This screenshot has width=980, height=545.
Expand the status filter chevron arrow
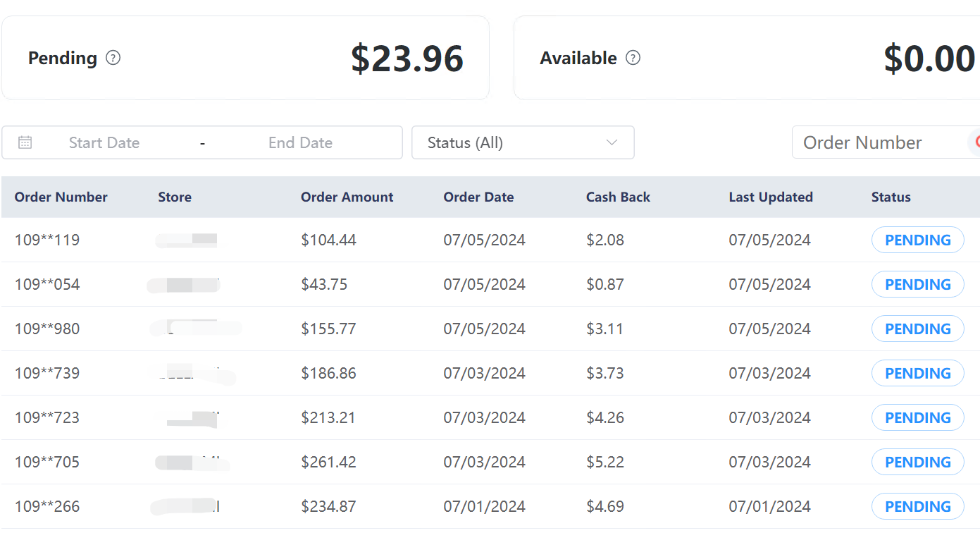pos(612,142)
